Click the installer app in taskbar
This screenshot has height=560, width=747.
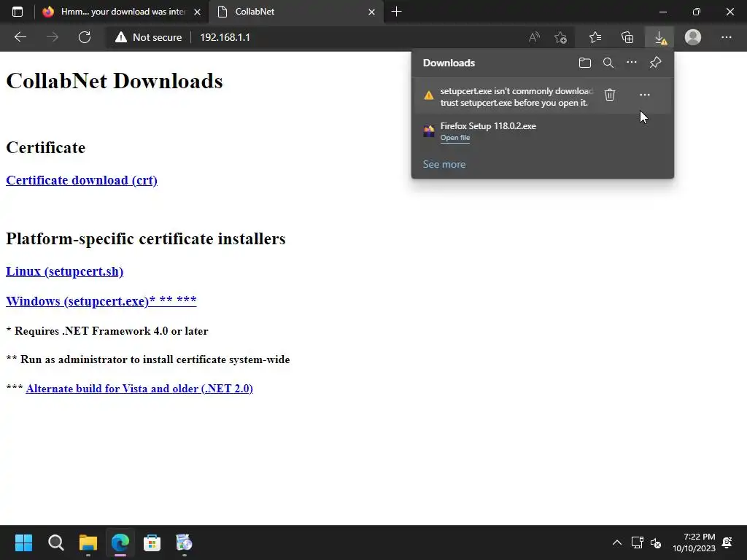pyautogui.click(x=184, y=542)
